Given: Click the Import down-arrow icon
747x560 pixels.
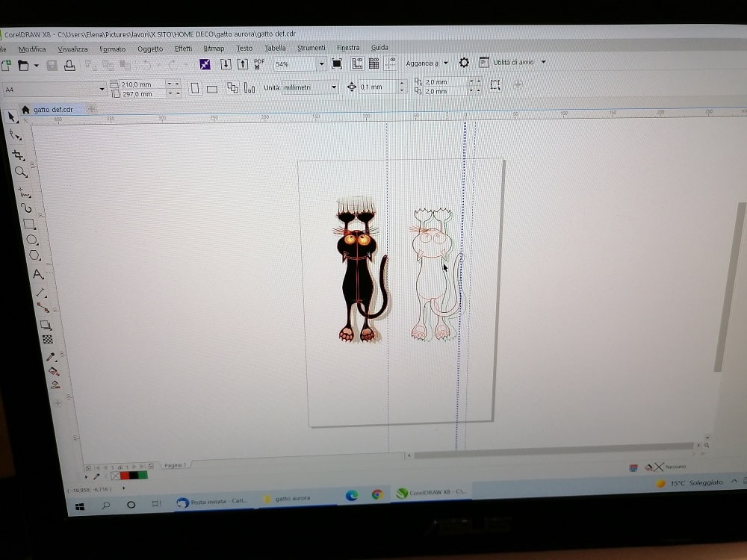Looking at the screenshot, I should [226, 64].
